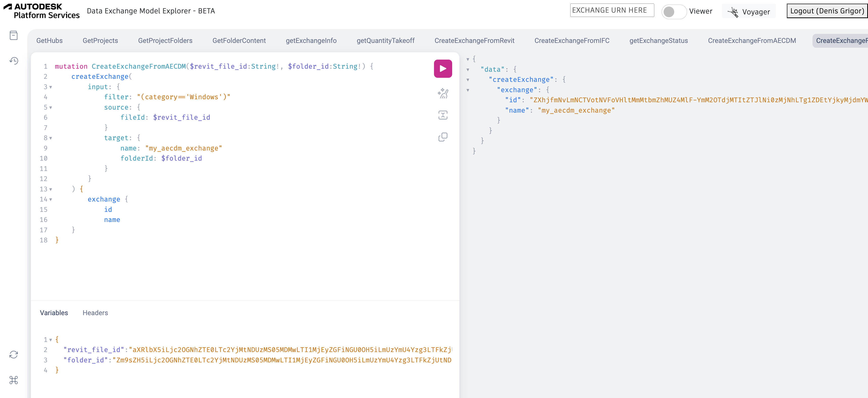Collapse the selection set on line 13
This screenshot has height=398, width=868.
50,189
